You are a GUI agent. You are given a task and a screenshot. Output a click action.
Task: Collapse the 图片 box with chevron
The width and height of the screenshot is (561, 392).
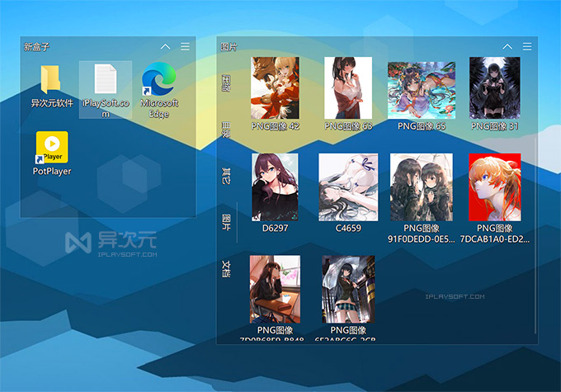coord(507,46)
